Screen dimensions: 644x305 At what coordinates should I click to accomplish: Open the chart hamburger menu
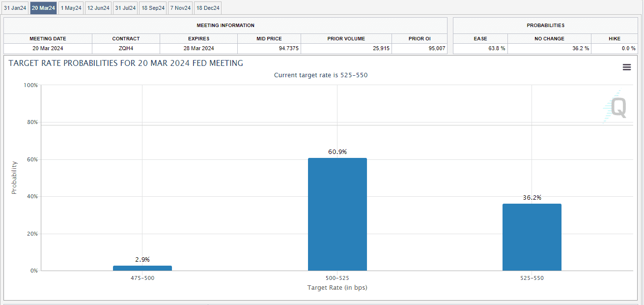tap(626, 67)
